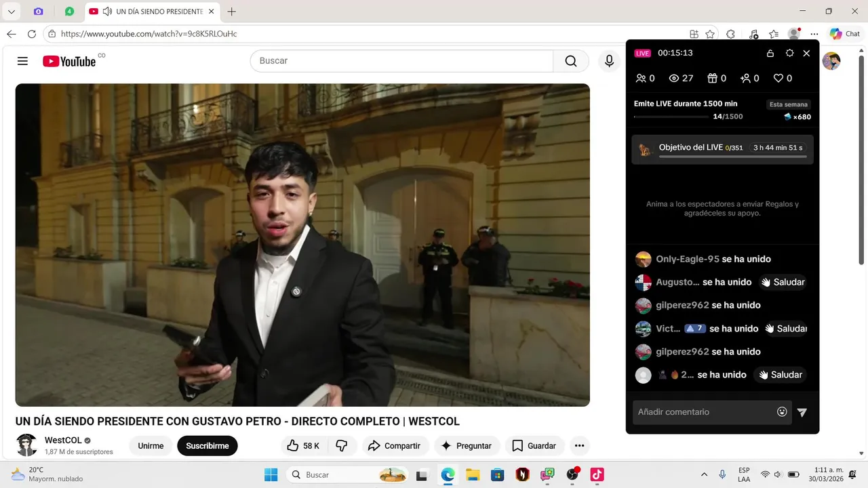
Task: Open Only-Eagle-95 user in chat
Action: (688, 259)
